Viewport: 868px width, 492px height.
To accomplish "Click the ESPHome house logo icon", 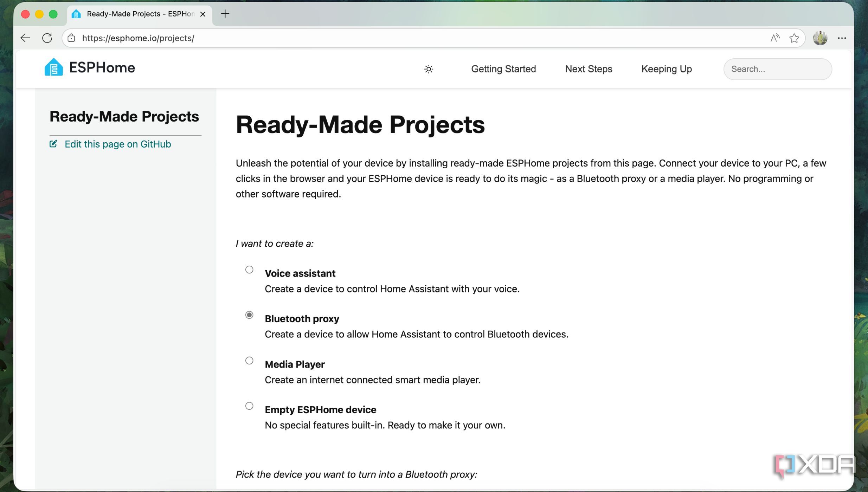I will pyautogui.click(x=53, y=67).
